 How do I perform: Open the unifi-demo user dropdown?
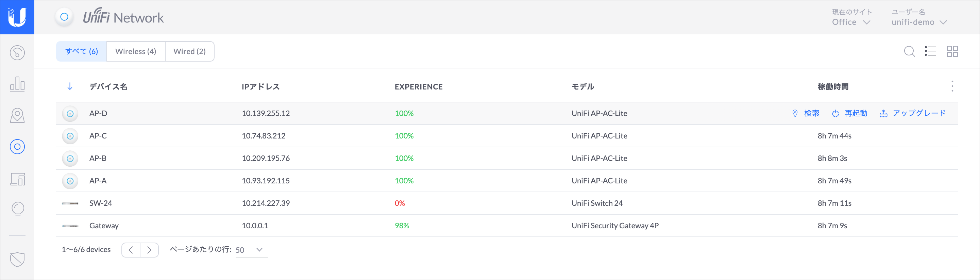pos(919,22)
